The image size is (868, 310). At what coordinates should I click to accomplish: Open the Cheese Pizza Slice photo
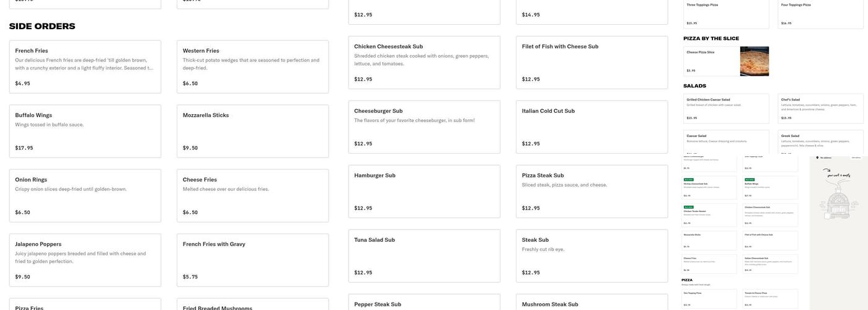coord(754,61)
